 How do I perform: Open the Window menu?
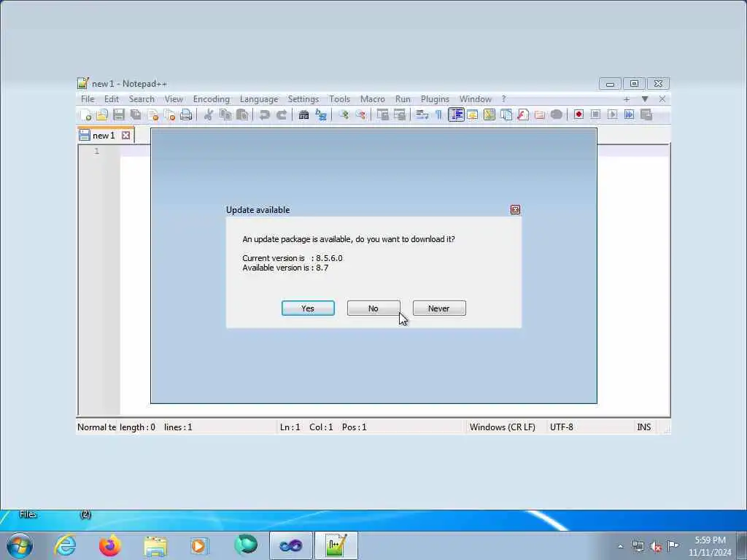click(476, 99)
